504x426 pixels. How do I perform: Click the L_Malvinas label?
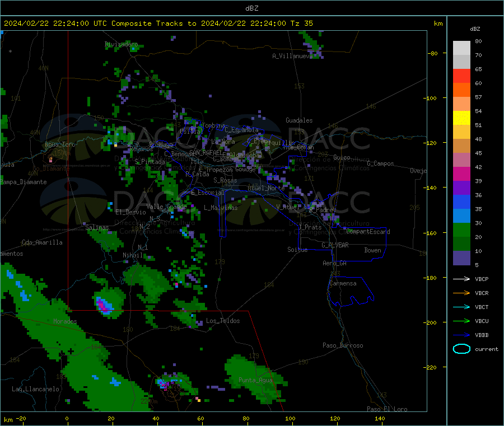click(221, 208)
